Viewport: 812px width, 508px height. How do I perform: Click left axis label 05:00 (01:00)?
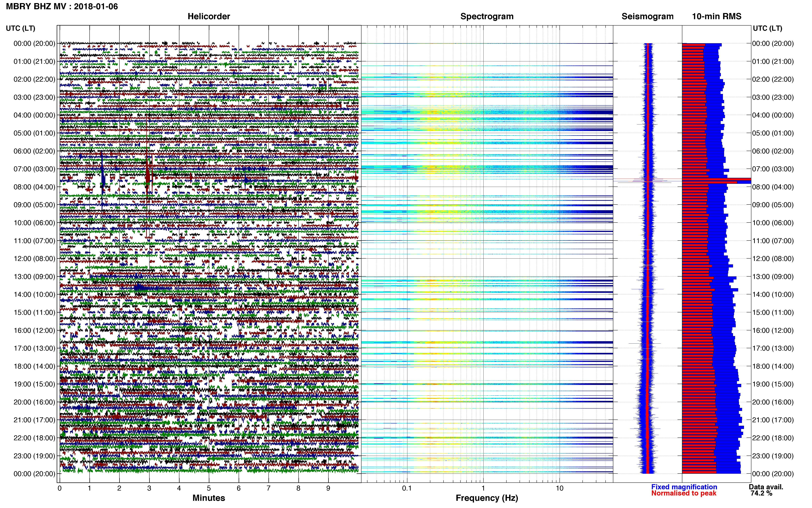click(x=34, y=133)
